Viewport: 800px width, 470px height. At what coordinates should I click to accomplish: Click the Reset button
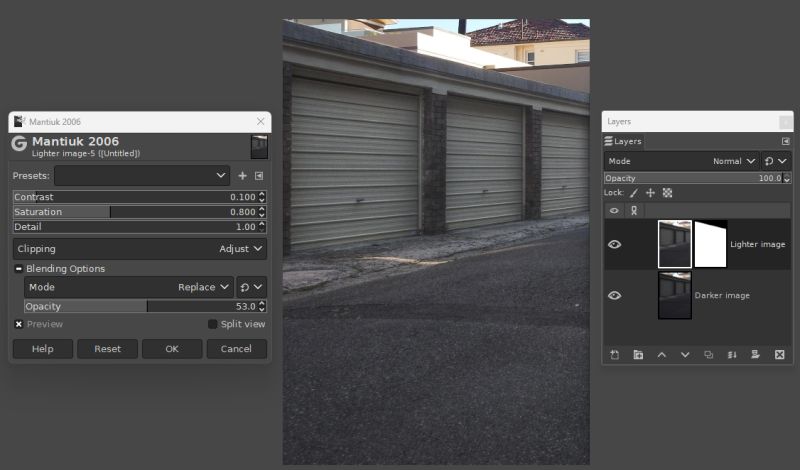107,349
